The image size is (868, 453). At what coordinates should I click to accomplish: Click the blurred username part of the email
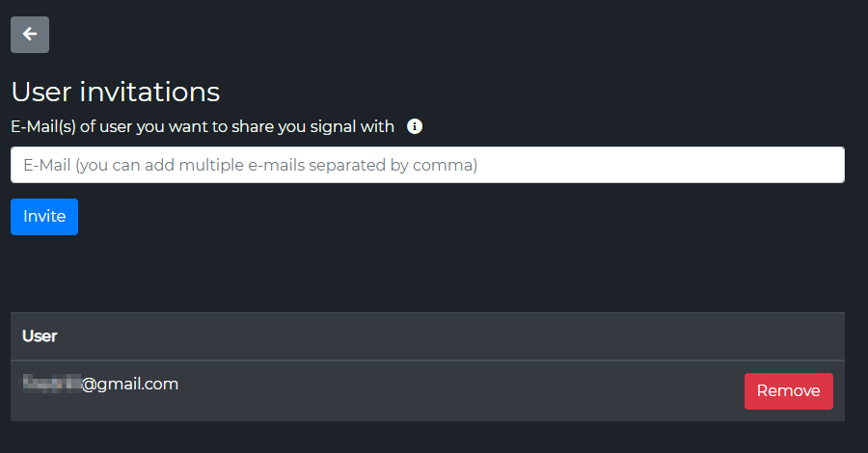[51, 384]
